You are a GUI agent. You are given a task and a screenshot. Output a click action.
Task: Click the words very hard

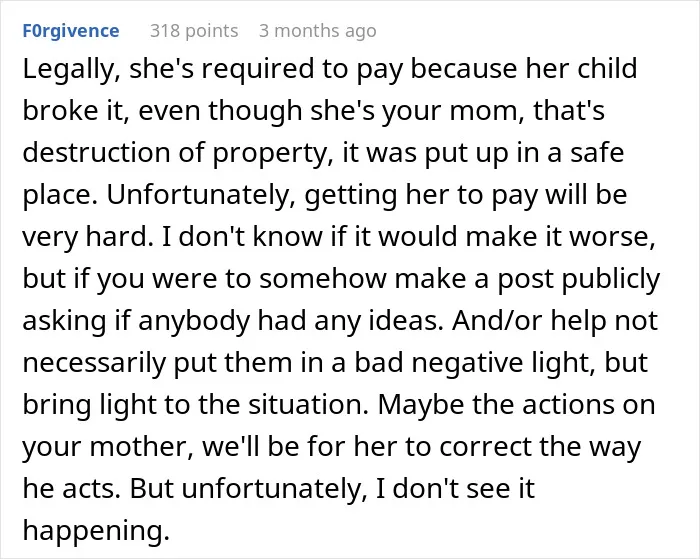click(85, 237)
